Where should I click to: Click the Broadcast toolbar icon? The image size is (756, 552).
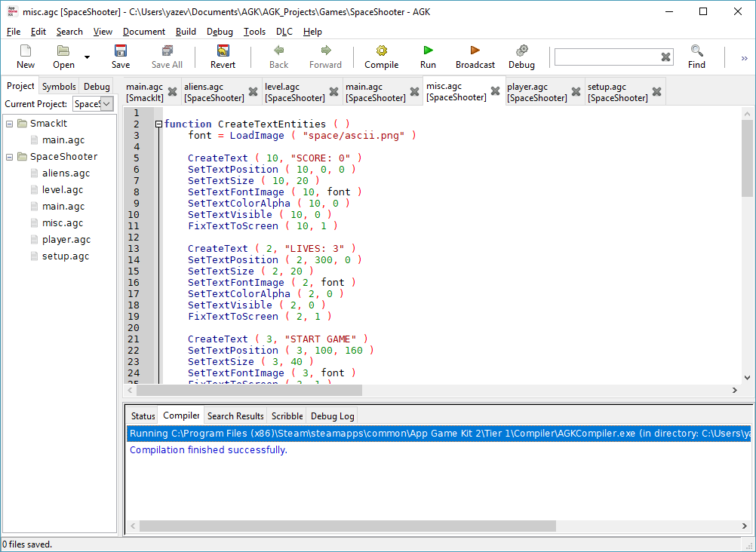click(x=475, y=51)
